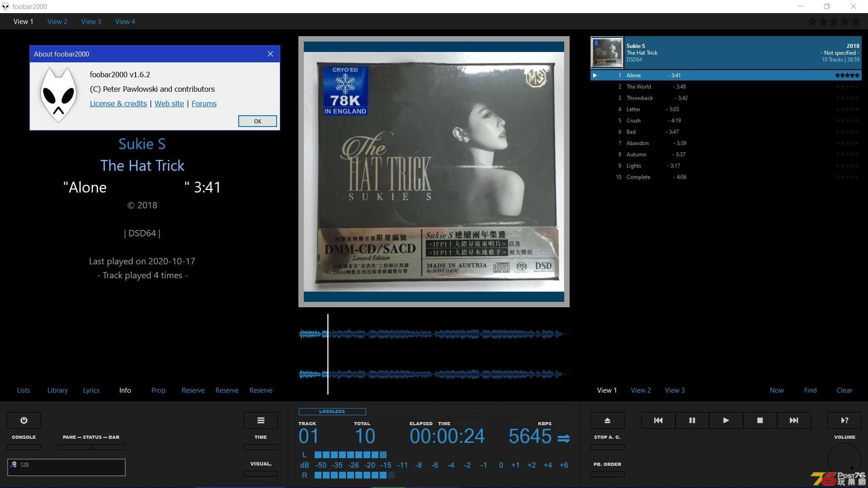Image resolution: width=868 pixels, height=488 pixels.
Task: Toggle the bar under VISUAL.
Action: [261, 474]
